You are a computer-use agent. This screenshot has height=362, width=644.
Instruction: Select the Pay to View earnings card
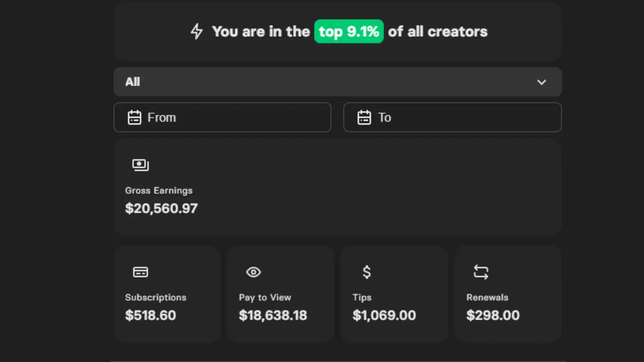[x=280, y=294]
